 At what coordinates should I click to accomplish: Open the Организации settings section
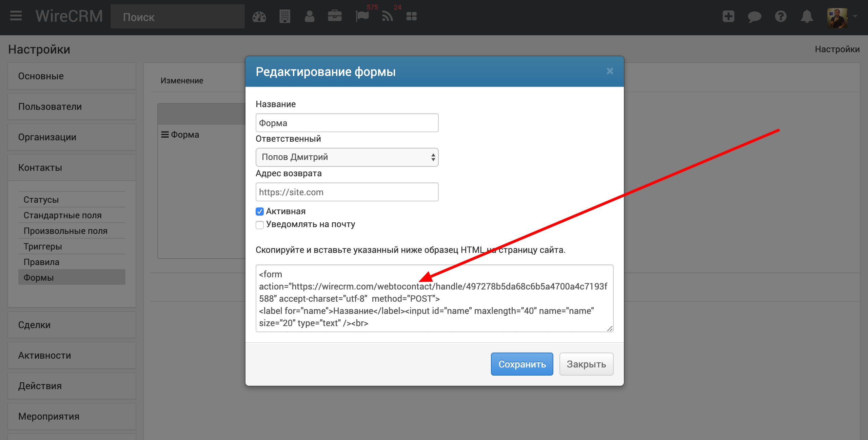coord(72,137)
